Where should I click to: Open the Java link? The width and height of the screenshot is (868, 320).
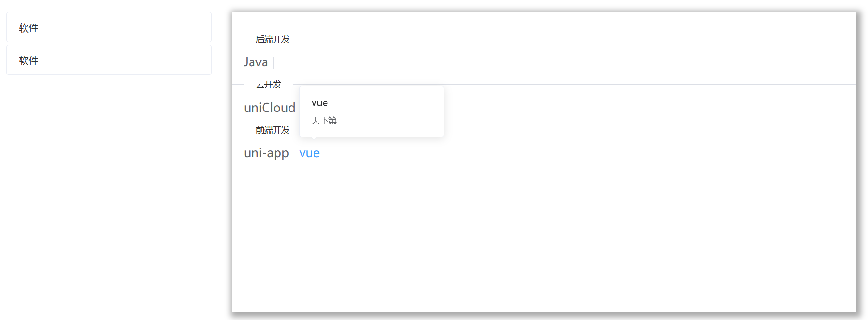point(255,62)
